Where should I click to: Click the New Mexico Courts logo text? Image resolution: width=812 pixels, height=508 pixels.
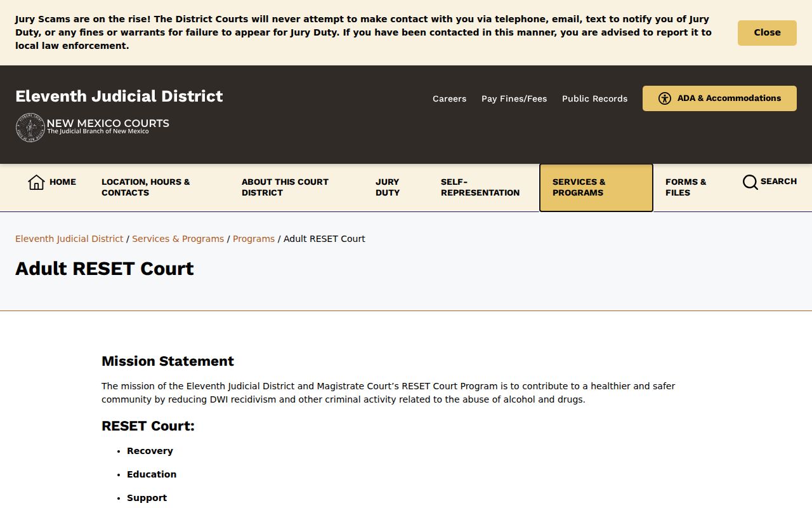pyautogui.click(x=108, y=126)
